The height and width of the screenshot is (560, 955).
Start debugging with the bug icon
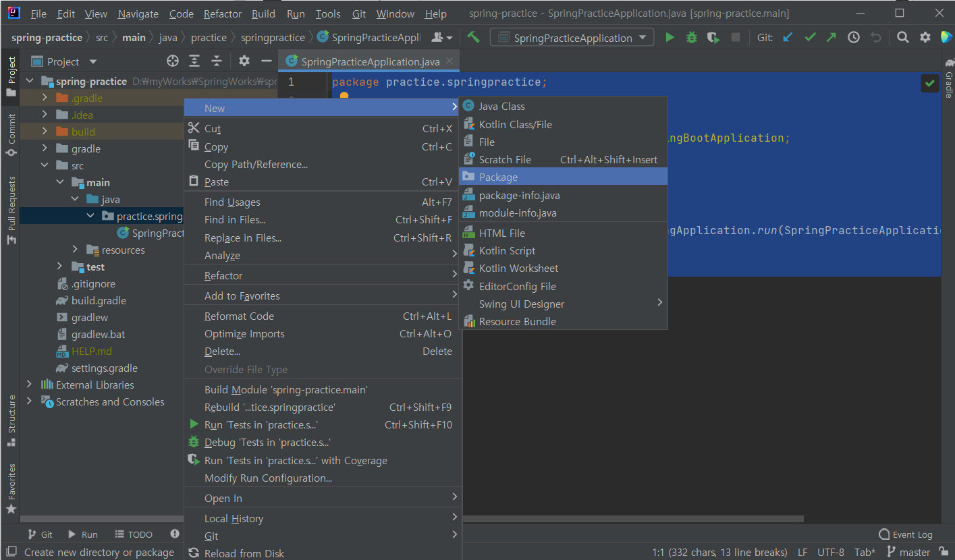click(692, 38)
